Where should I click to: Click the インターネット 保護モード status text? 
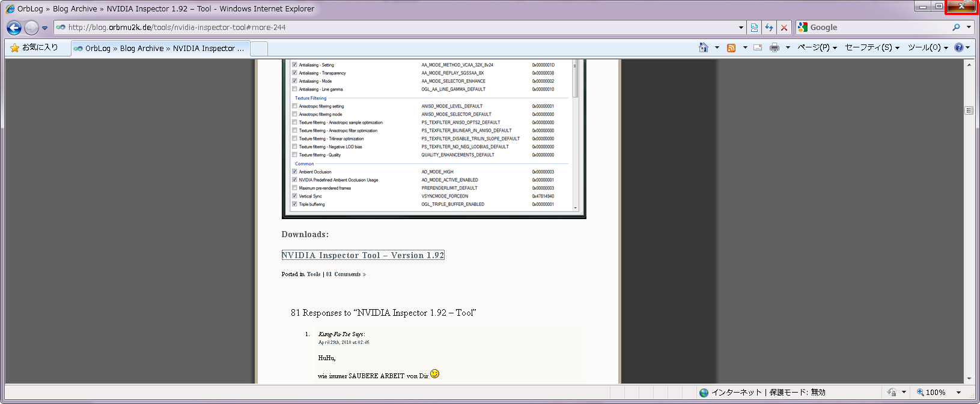768,393
